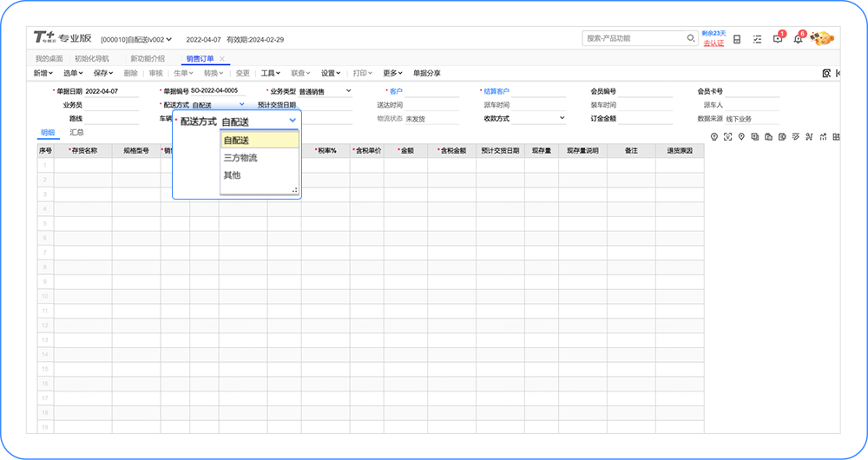Viewport: 868px width, 460px height.
Task: Click the task checklist icon in header
Action: [x=757, y=39]
